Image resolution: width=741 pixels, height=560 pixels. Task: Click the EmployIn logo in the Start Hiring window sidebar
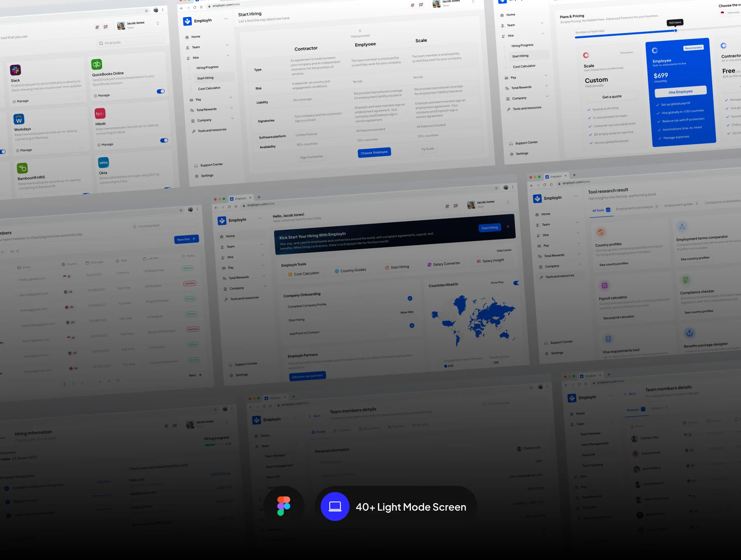(187, 21)
